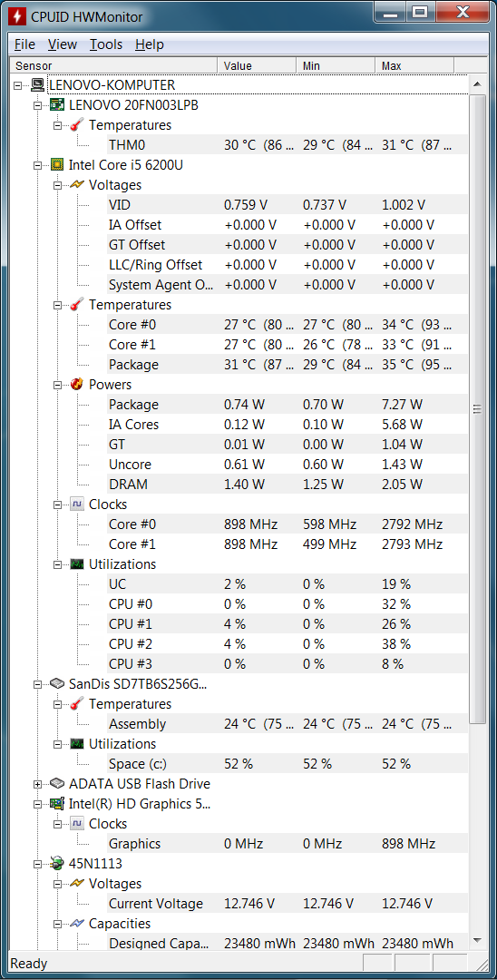Click the vertical scrollbar down arrow

[478, 941]
